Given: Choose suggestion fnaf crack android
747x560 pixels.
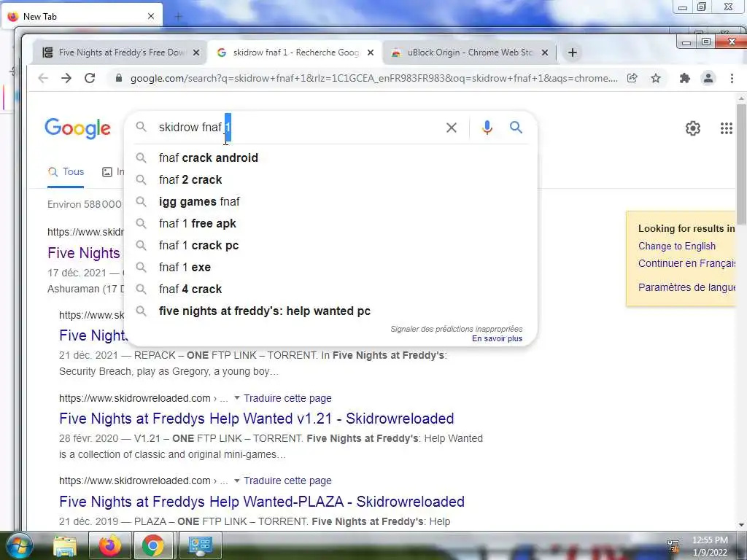Looking at the screenshot, I should click(x=330, y=157).
